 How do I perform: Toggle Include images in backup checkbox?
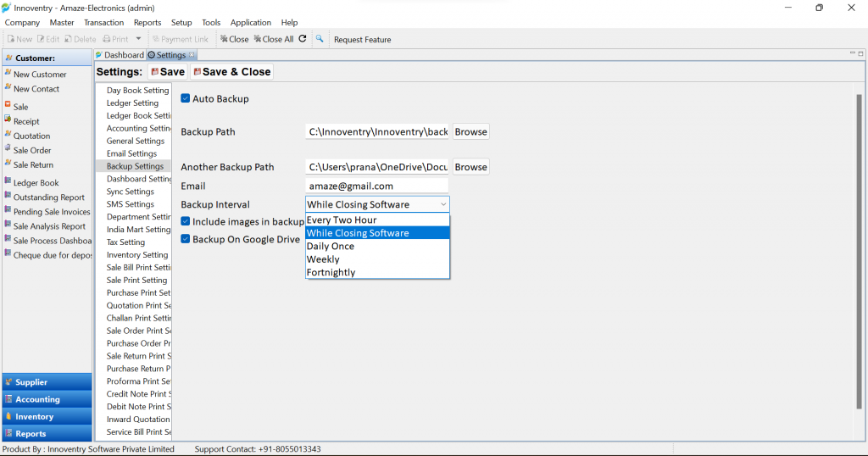186,221
